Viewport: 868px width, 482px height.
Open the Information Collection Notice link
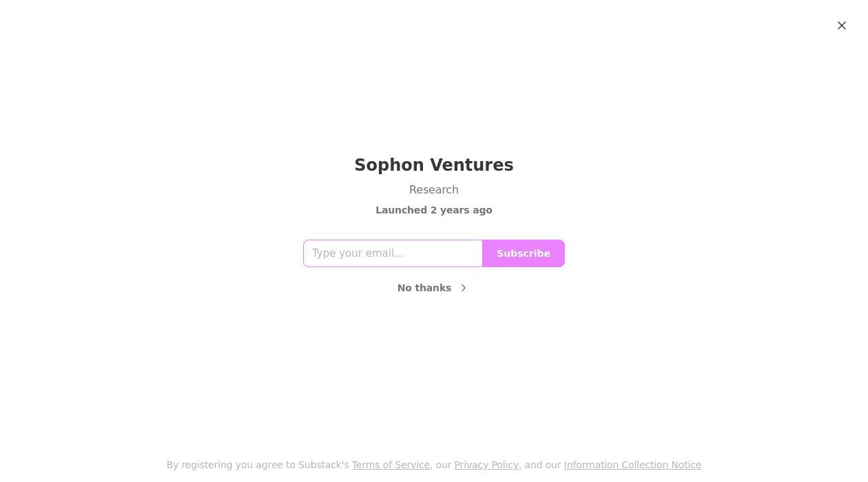click(x=632, y=465)
